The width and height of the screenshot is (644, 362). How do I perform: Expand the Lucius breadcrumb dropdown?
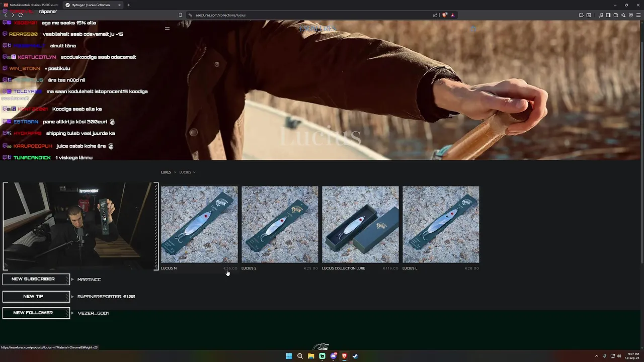coord(187,172)
